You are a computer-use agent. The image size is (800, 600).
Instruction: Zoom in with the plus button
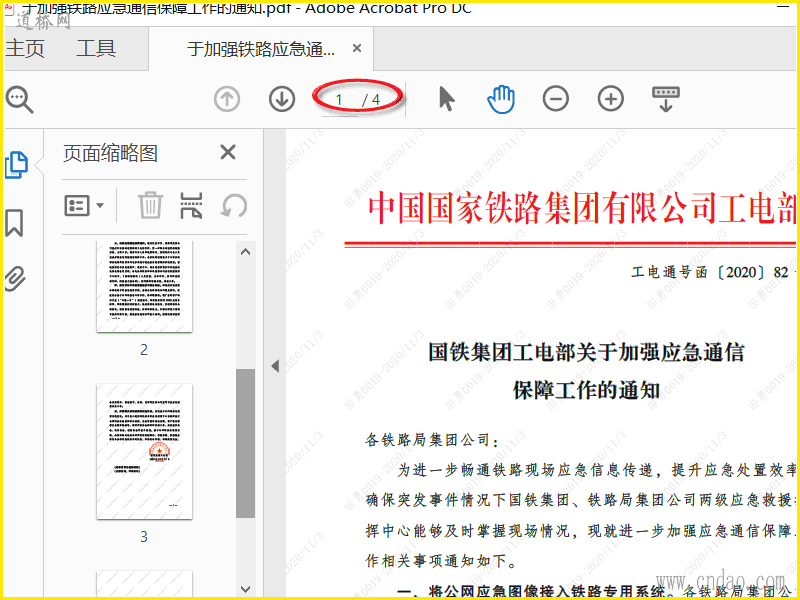610,98
